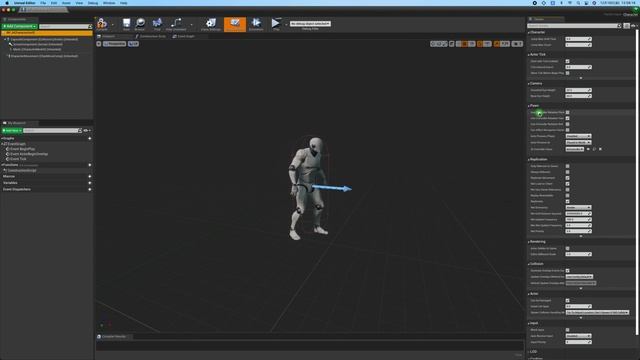
Task: Open the Auto Possess Player dropdown
Action: tap(578, 136)
